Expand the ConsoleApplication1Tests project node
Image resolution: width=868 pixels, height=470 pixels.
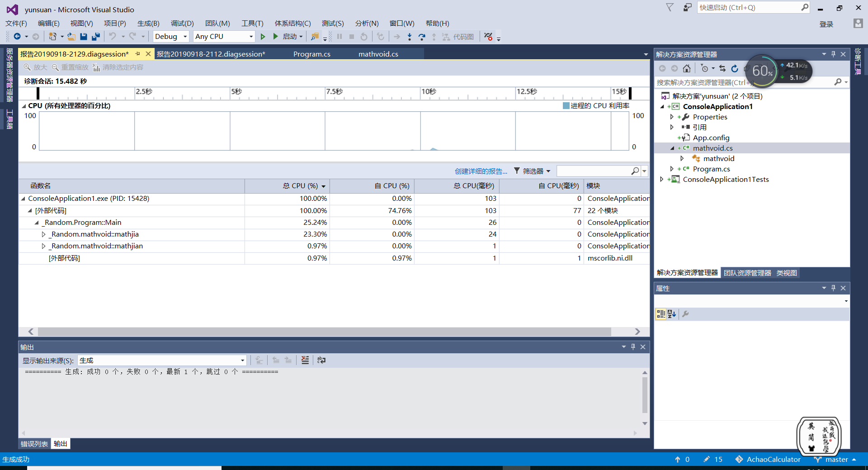(x=662, y=180)
